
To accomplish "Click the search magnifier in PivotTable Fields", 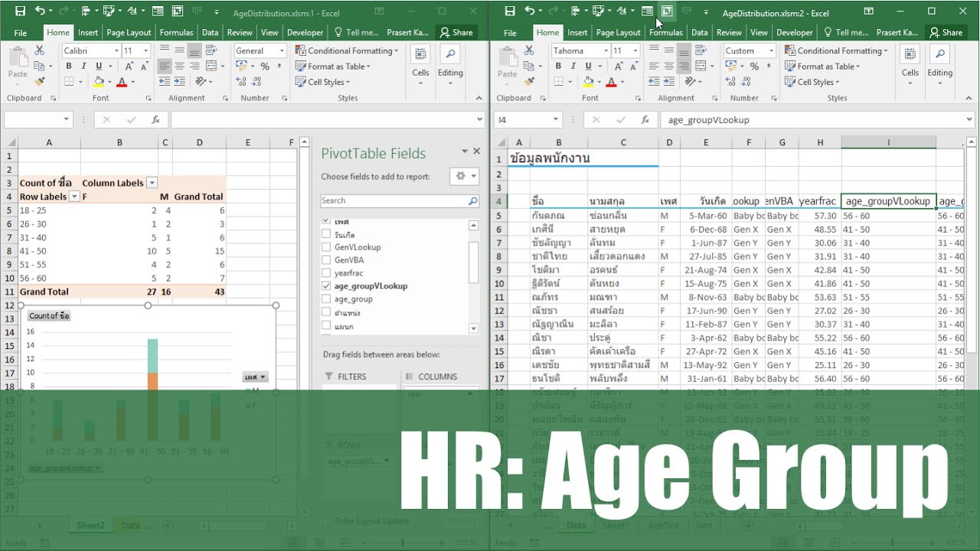I will (473, 201).
